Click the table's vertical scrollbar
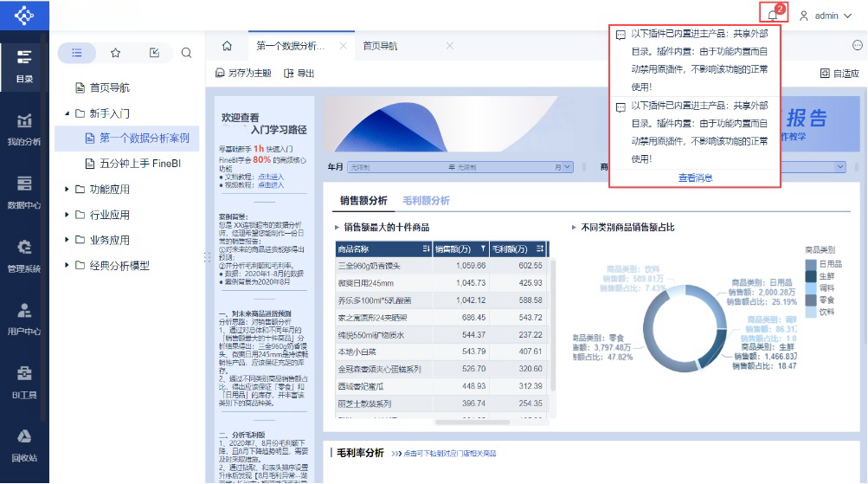868x484 pixels. click(x=552, y=324)
